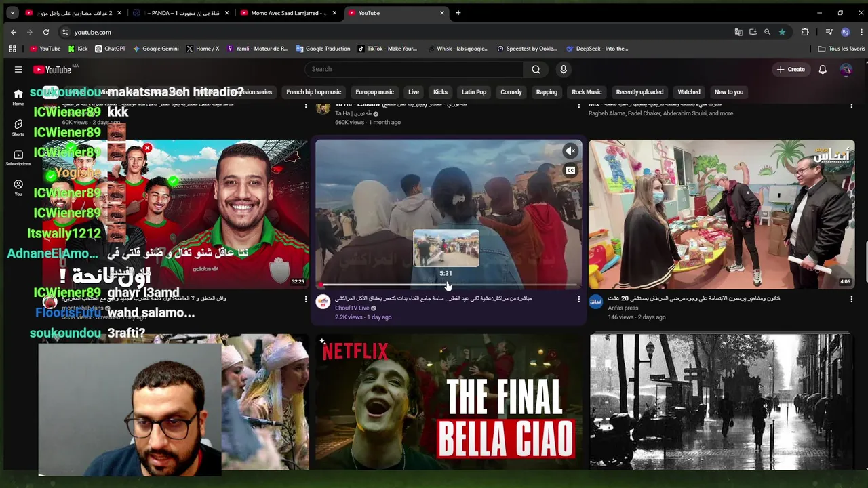The width and height of the screenshot is (868, 488).
Task: Open the ChatGPT bookmark
Action: 110,49
